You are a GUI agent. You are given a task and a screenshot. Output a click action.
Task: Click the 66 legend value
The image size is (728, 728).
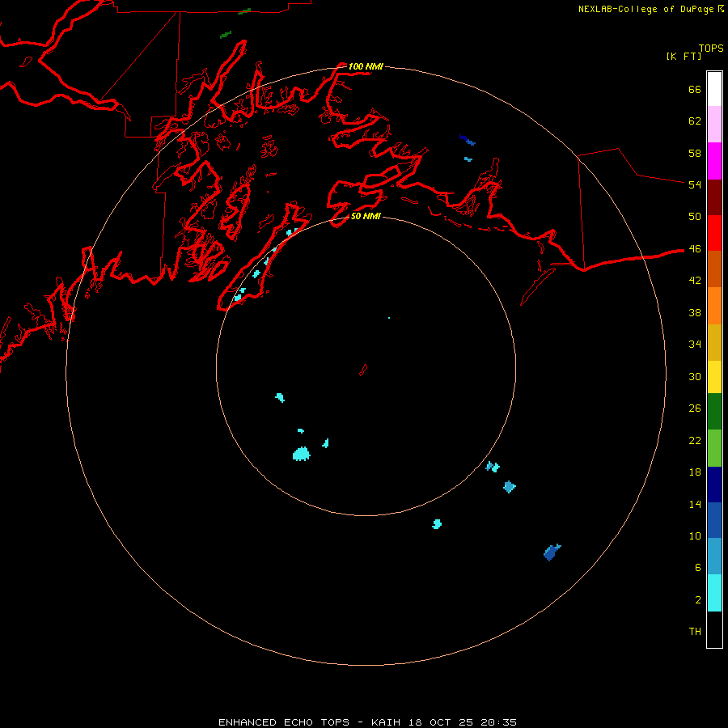click(x=695, y=90)
